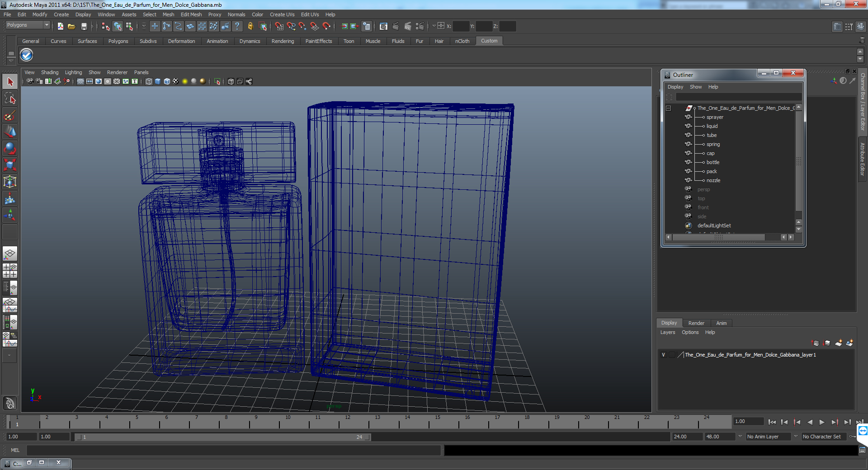The height and width of the screenshot is (470, 868).
Task: Open the Outliner Show menu
Action: 696,87
